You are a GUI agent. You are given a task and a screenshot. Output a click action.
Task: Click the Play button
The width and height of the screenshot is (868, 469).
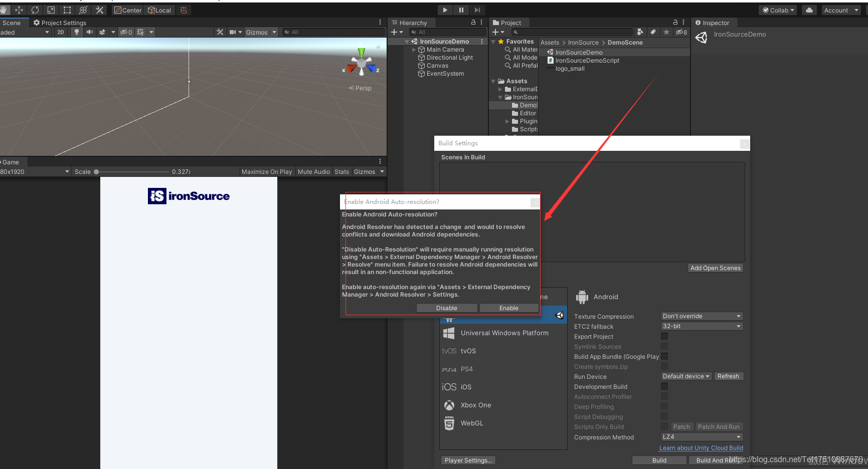(x=445, y=10)
